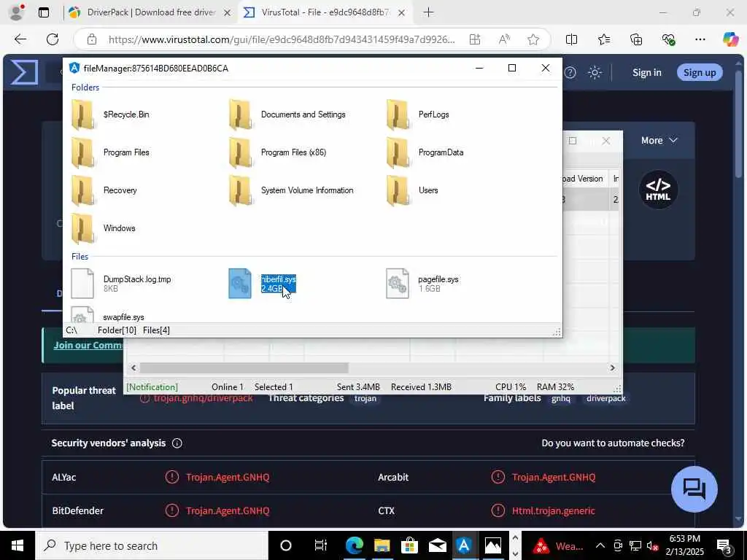Open the ProgramData folder icon
This screenshot has height=560, width=747.
point(398,152)
